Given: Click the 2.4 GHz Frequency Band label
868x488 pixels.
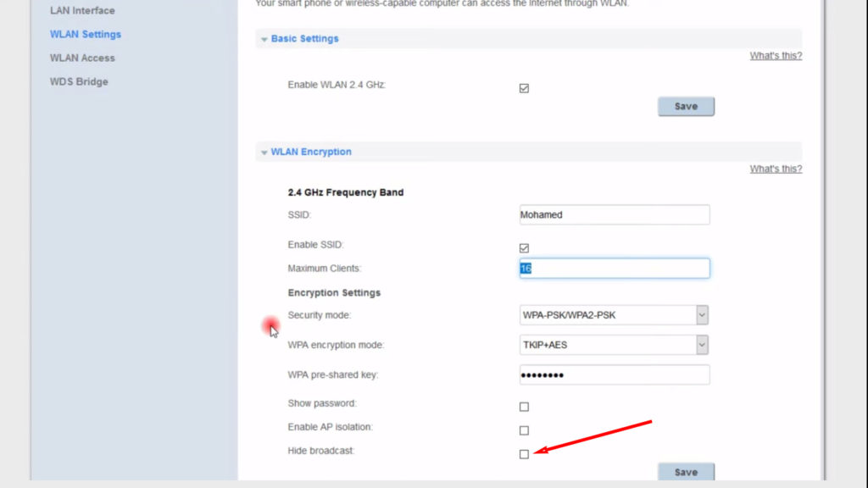Looking at the screenshot, I should coord(346,192).
